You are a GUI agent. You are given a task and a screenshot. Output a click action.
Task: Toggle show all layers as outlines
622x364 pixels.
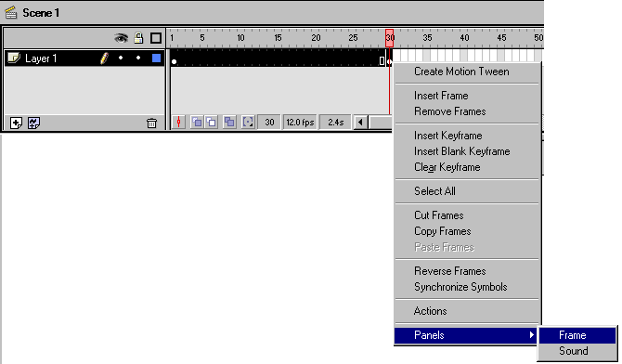click(x=156, y=38)
